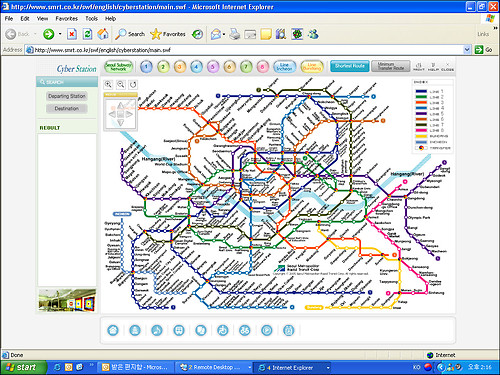Click the IE Mail toolbar icon
The image size is (500, 375).
216,34
